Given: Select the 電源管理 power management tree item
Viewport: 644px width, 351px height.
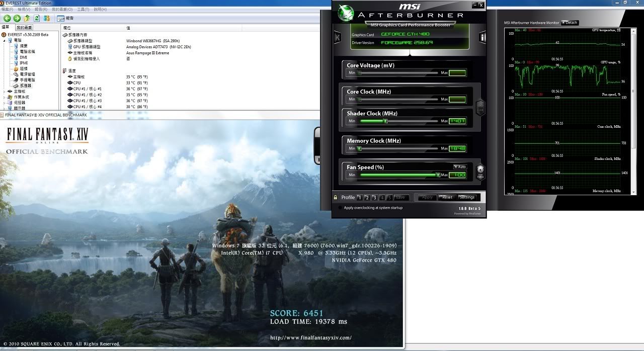Looking at the screenshot, I should coord(24,74).
